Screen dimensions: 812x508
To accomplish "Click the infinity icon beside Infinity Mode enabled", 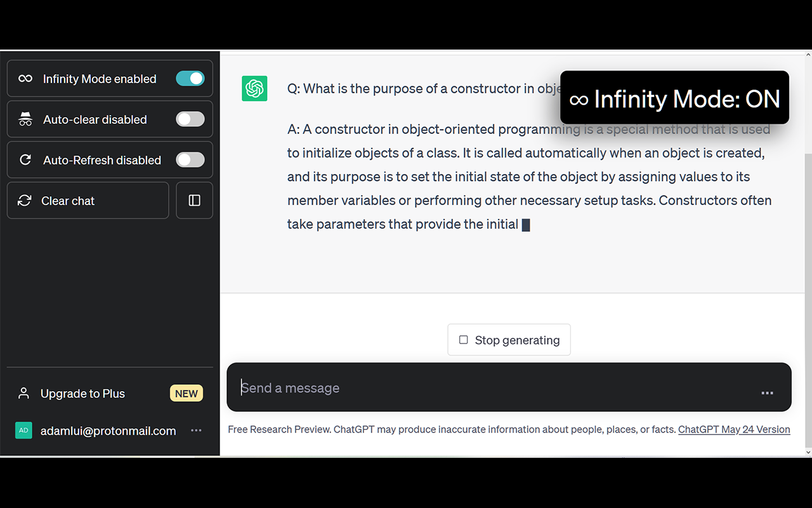I will click(x=25, y=79).
